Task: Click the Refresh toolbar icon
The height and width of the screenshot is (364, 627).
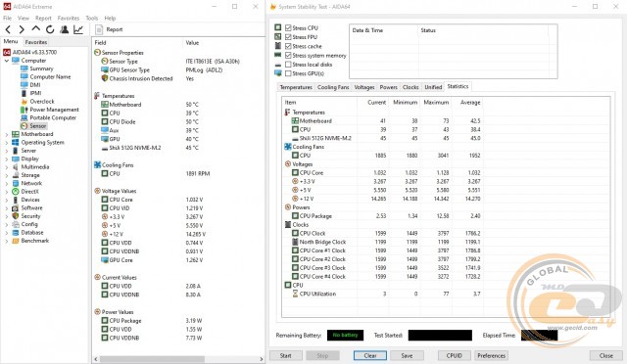Action: [x=50, y=29]
